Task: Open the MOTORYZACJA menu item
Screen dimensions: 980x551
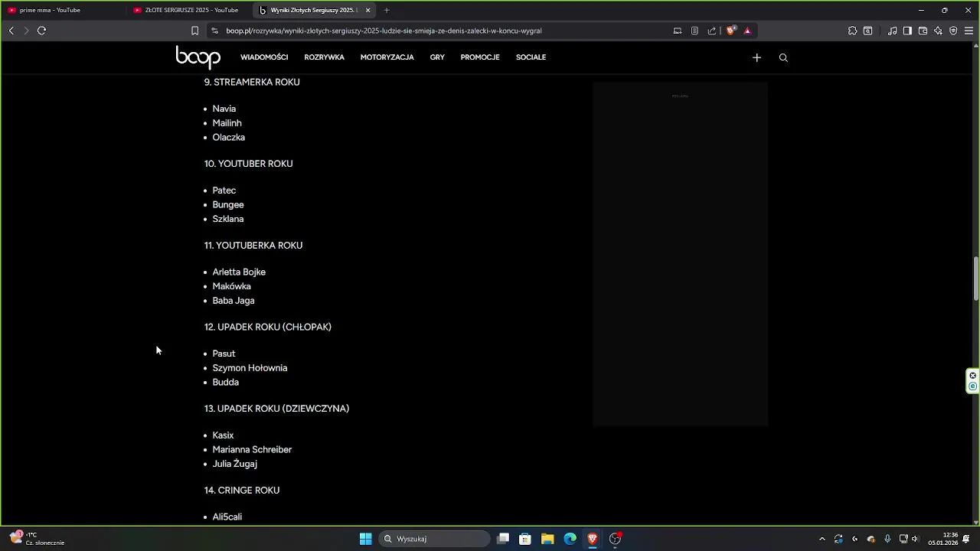Action: pyautogui.click(x=387, y=57)
